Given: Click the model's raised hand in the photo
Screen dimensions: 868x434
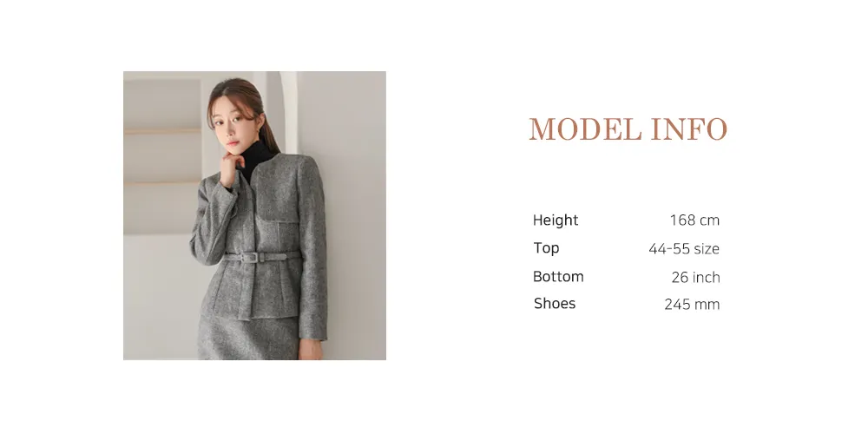Looking at the screenshot, I should pos(231,170).
